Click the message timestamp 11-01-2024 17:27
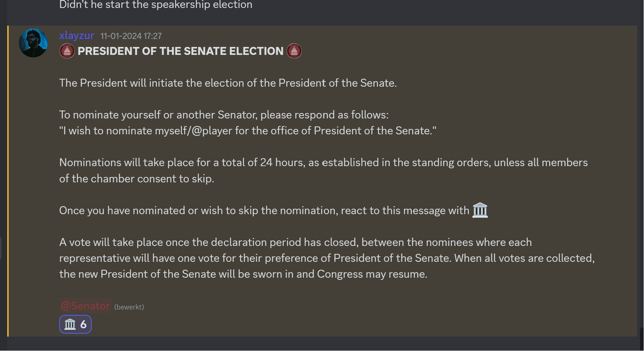Viewport: 644px width, 351px height. point(131,36)
